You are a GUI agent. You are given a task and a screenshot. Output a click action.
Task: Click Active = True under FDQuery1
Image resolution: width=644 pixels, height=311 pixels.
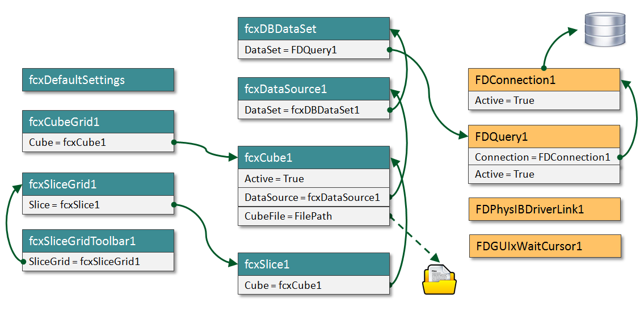pyautogui.click(x=544, y=174)
